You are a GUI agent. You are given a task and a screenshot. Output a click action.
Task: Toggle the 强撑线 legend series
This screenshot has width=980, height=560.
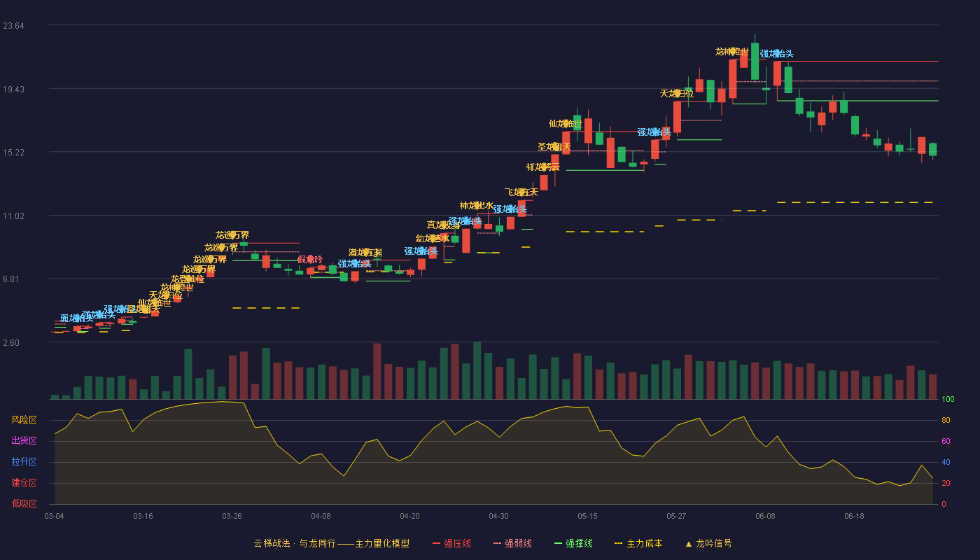tap(573, 543)
